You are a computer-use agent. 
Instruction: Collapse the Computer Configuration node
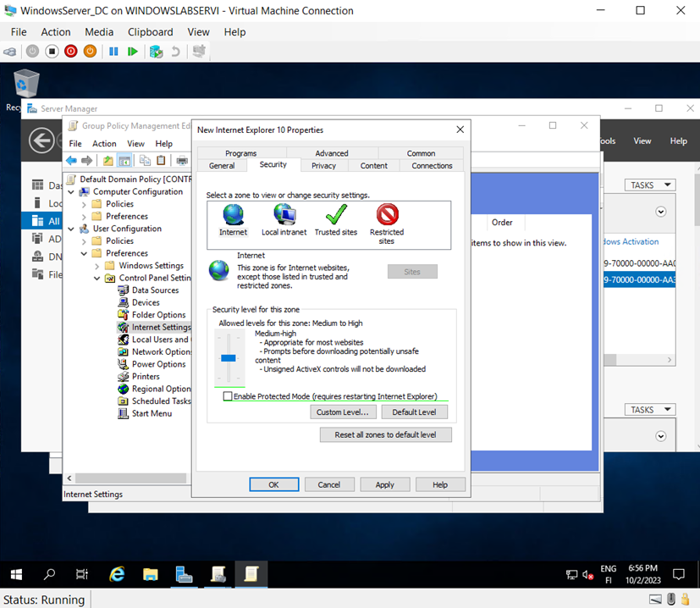point(71,191)
